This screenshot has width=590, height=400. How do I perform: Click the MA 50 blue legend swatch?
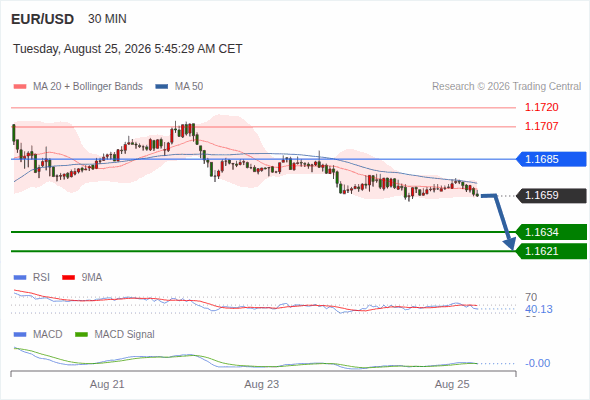[162, 87]
